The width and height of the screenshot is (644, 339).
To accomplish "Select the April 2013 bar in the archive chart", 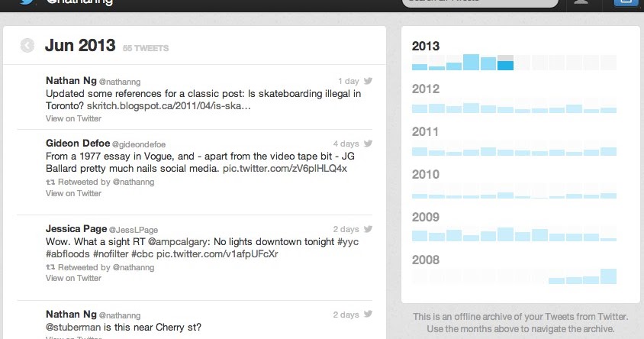I will (x=471, y=63).
